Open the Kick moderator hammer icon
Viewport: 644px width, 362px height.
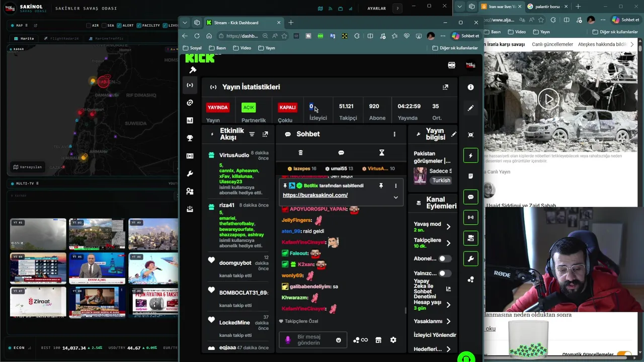click(192, 70)
